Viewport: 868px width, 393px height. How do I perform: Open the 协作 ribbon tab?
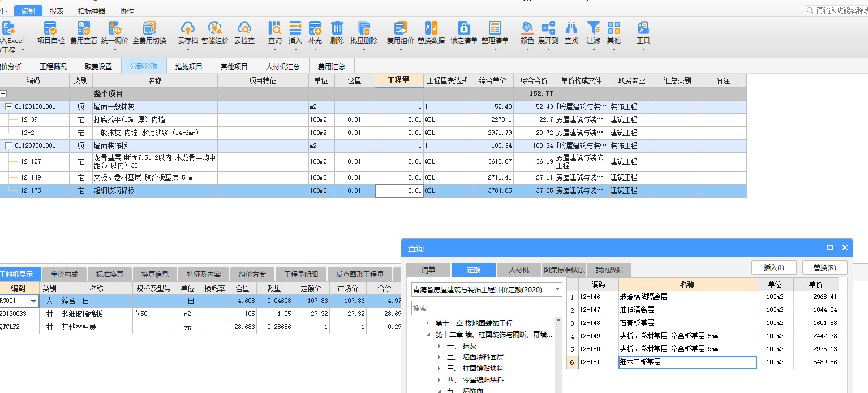tap(127, 11)
